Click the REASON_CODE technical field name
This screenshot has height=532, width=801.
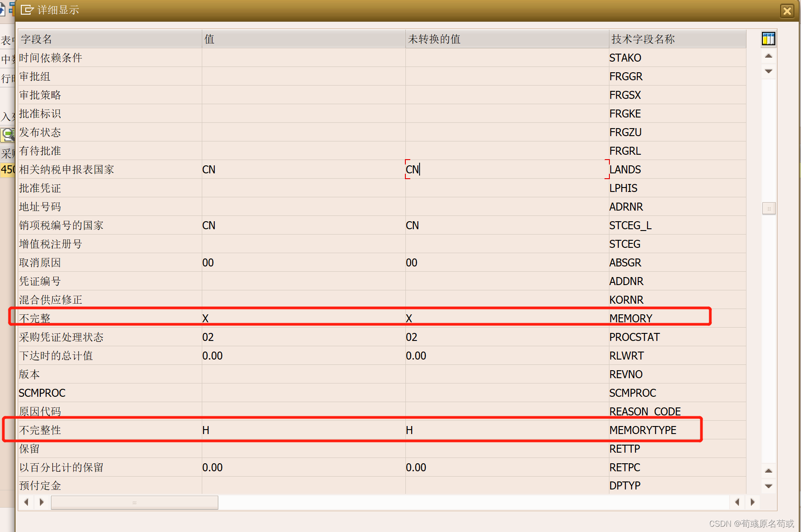645,411
